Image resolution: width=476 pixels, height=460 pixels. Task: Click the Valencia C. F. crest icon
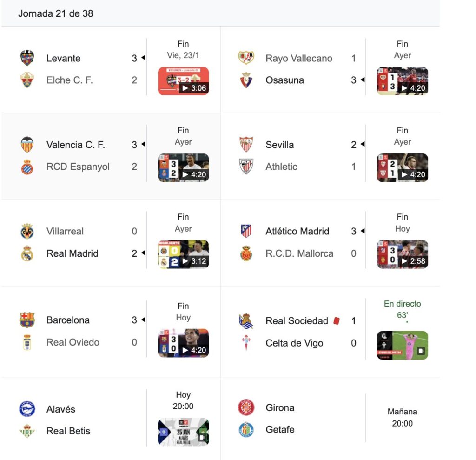[27, 145]
